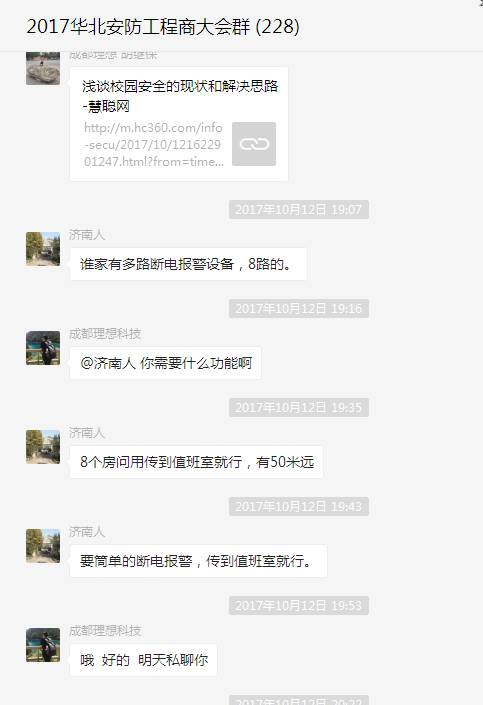Select the message 8个房间用传到值班室就行
The height and width of the screenshot is (705, 483).
pyautogui.click(x=197, y=462)
